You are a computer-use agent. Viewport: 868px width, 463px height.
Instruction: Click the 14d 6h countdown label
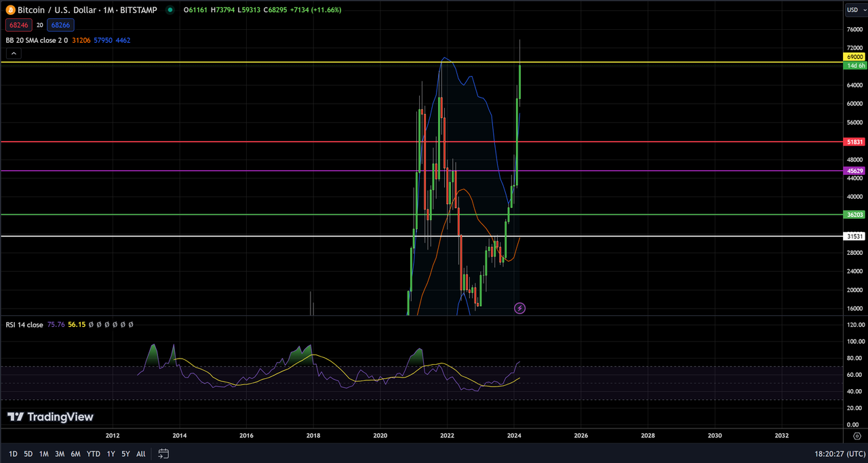(854, 65)
